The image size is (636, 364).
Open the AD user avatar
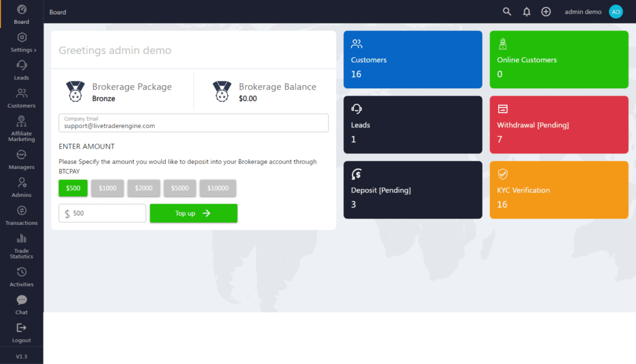point(616,12)
